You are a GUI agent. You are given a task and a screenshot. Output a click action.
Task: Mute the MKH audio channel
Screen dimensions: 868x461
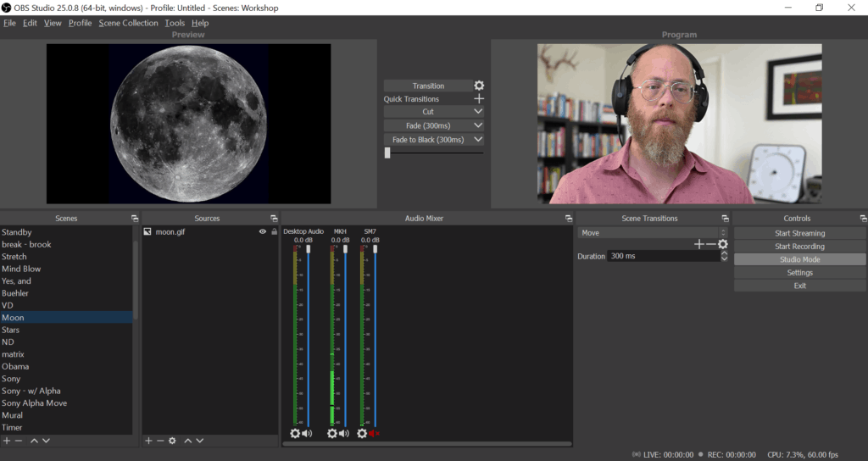(x=343, y=433)
